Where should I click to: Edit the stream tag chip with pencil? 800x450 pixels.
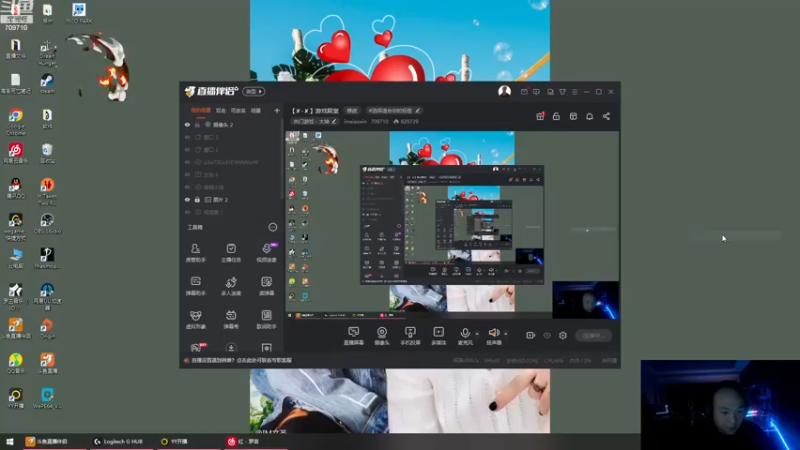pos(394,110)
